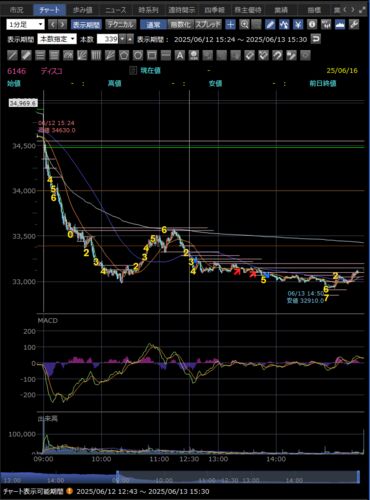Toggle 表示期間 display period button
This screenshot has width=370, height=500.
pos(86,24)
